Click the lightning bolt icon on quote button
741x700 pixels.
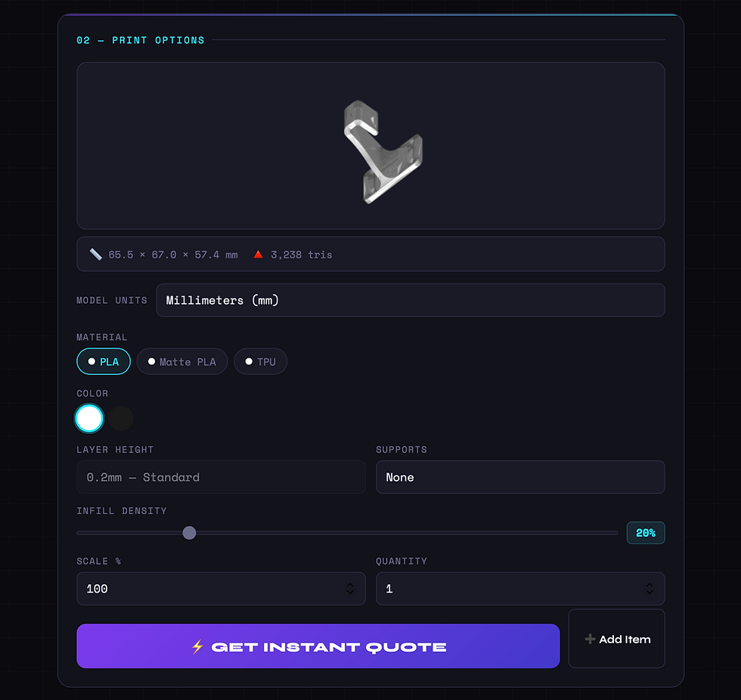click(x=199, y=646)
